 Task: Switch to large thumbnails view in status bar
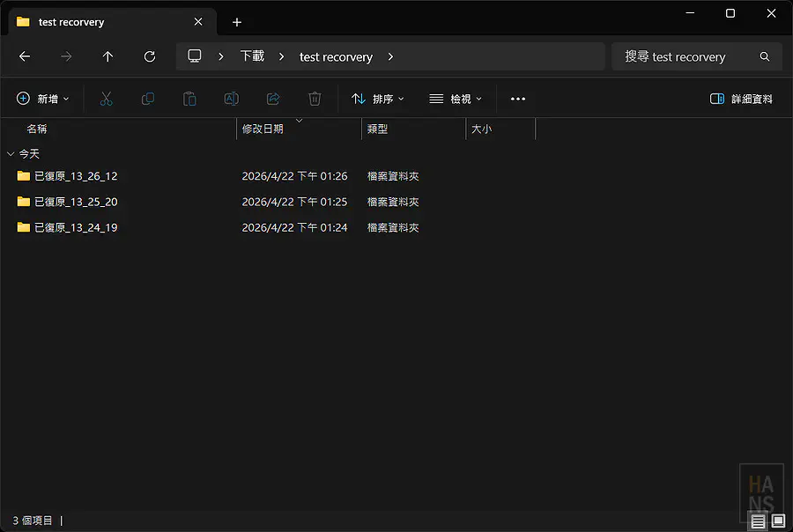(778, 521)
